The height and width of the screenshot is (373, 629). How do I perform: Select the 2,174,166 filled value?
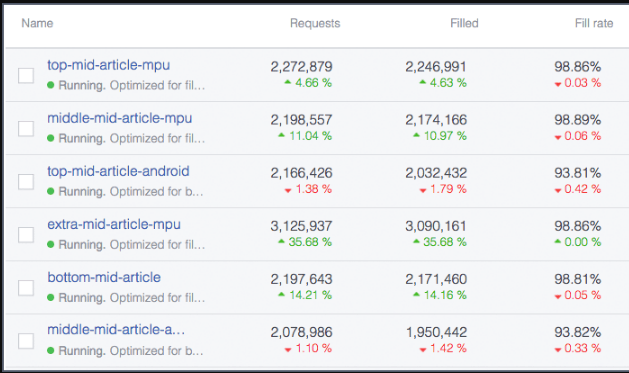[x=436, y=120]
